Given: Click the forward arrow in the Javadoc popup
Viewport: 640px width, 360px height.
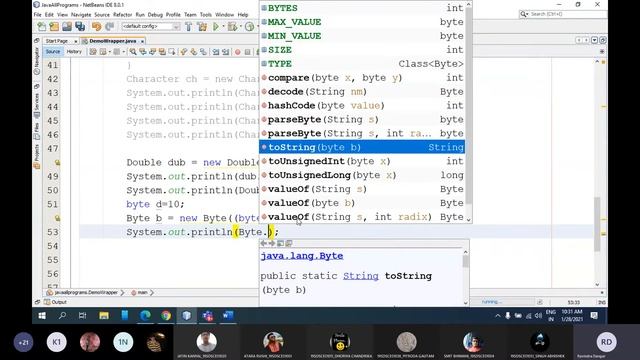Looking at the screenshot, I should click(272, 243).
